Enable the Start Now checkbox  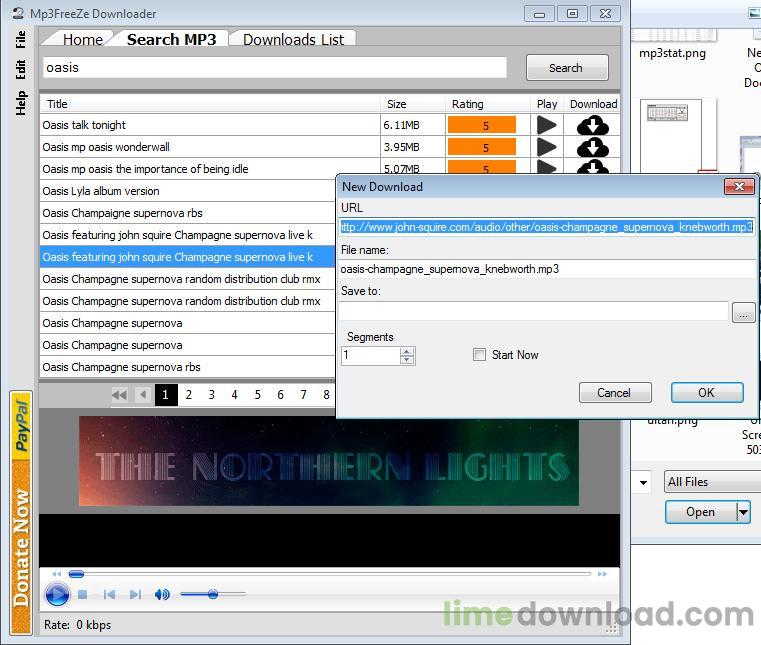(479, 355)
